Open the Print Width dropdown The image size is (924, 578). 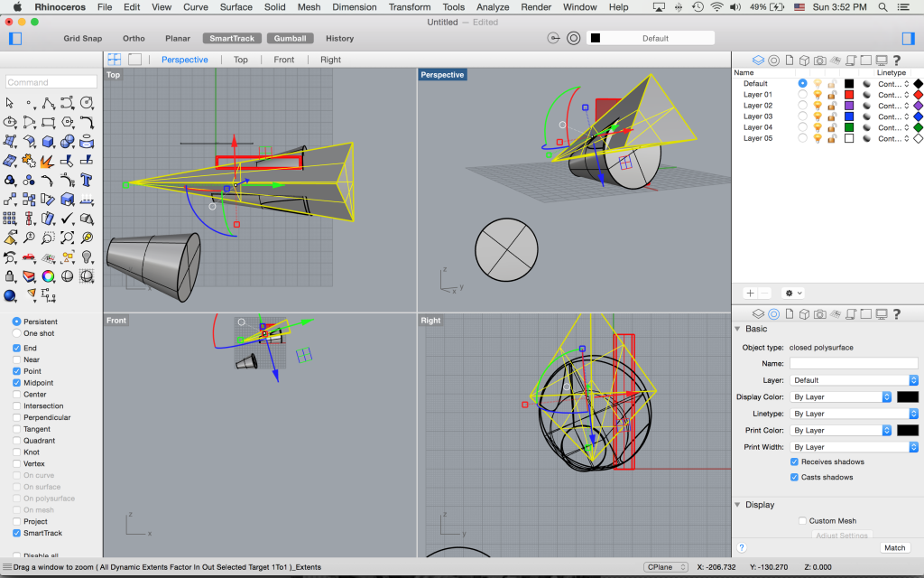click(x=854, y=447)
